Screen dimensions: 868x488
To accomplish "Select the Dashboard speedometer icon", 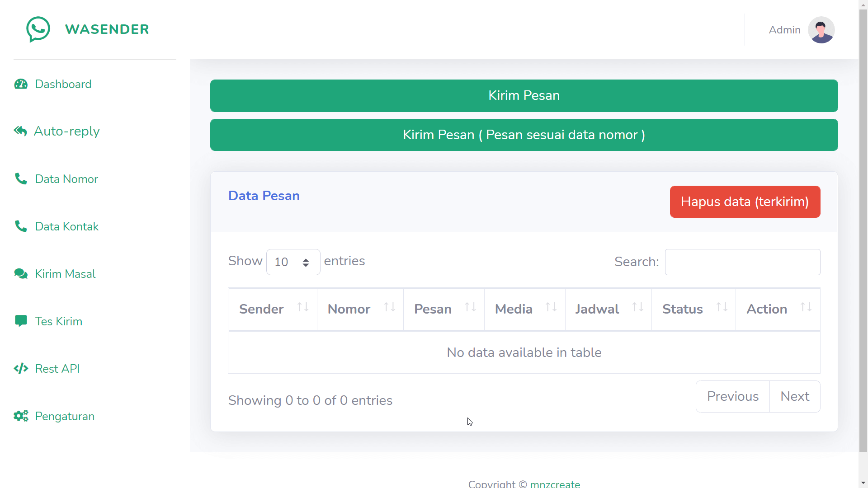I will click(x=21, y=84).
